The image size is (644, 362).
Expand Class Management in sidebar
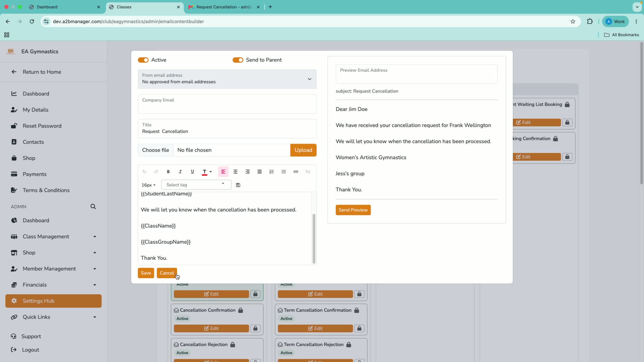54,237
